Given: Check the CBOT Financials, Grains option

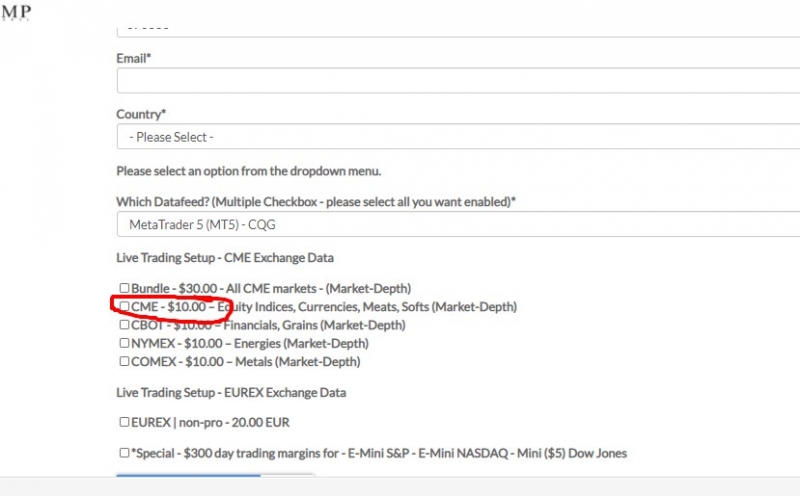Looking at the screenshot, I should point(124,325).
